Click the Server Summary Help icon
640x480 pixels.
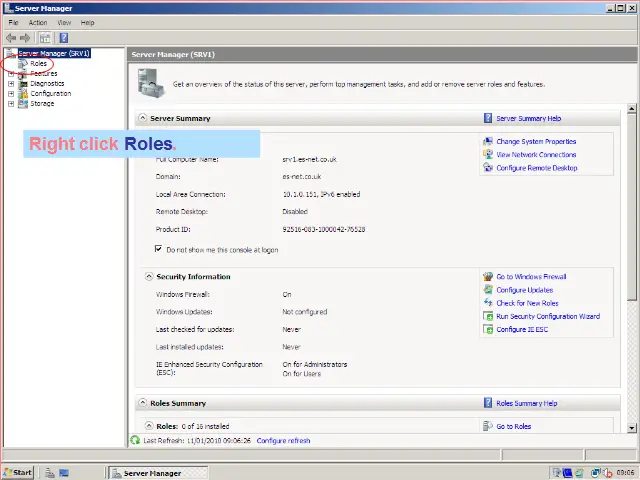click(488, 118)
